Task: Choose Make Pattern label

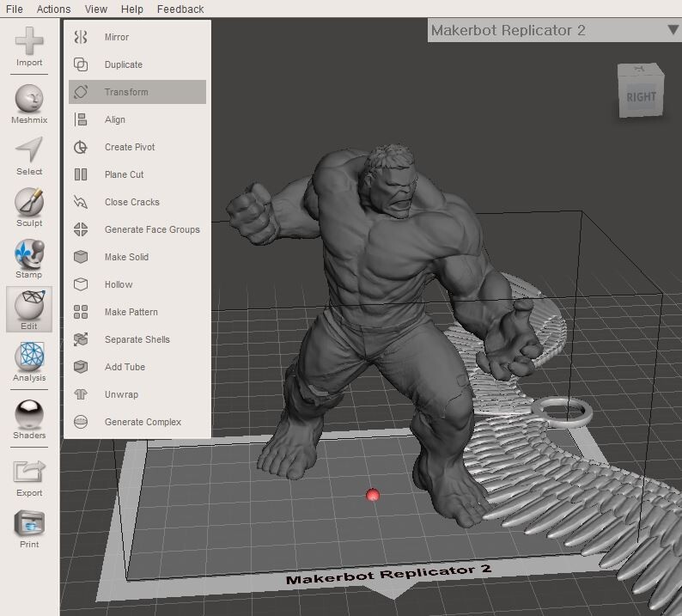Action: pyautogui.click(x=131, y=312)
